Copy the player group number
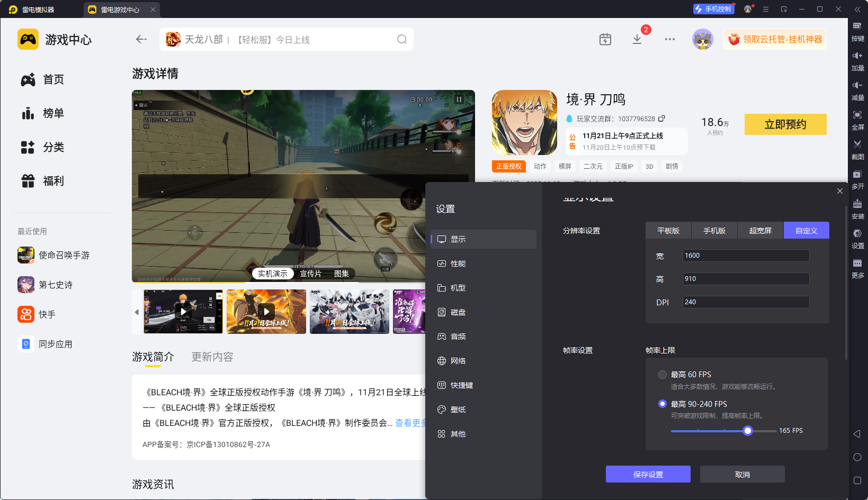Image resolution: width=868 pixels, height=500 pixels. (661, 119)
